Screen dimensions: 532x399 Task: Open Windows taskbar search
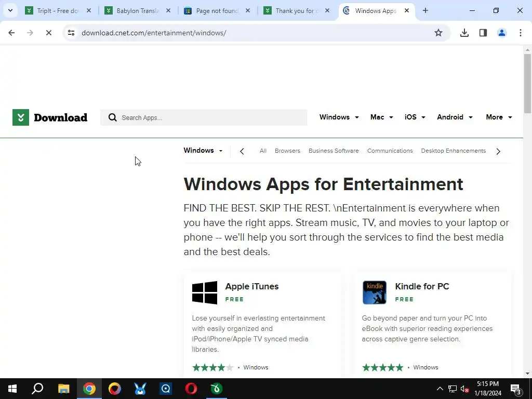(x=37, y=389)
